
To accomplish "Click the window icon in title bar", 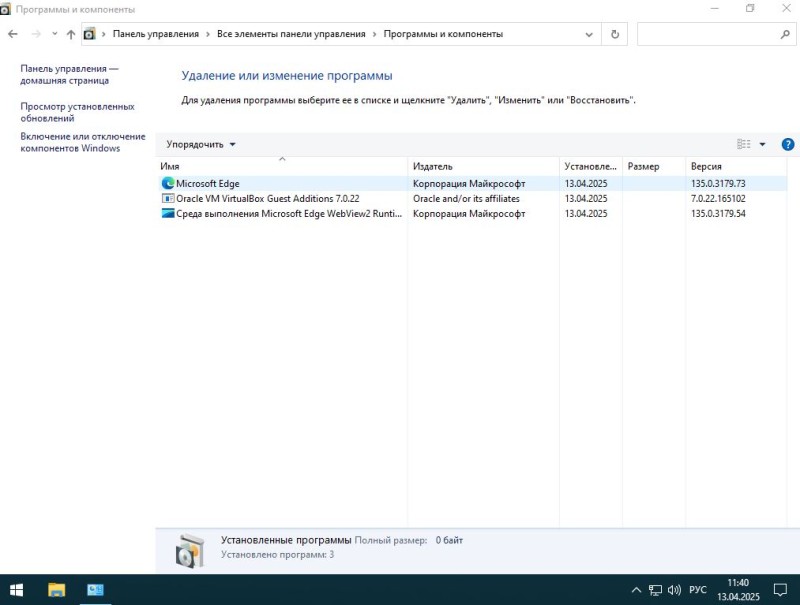I will point(5,9).
